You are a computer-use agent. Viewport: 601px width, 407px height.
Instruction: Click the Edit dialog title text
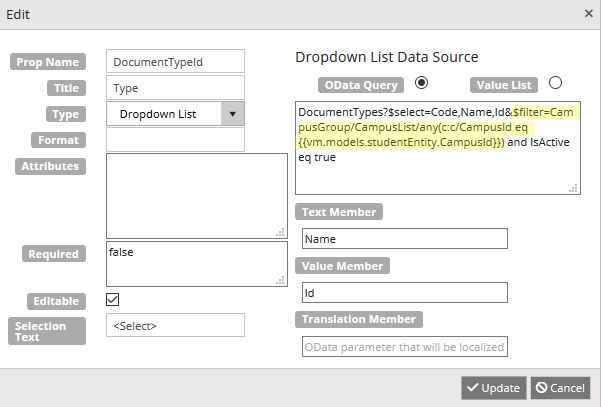[x=18, y=15]
